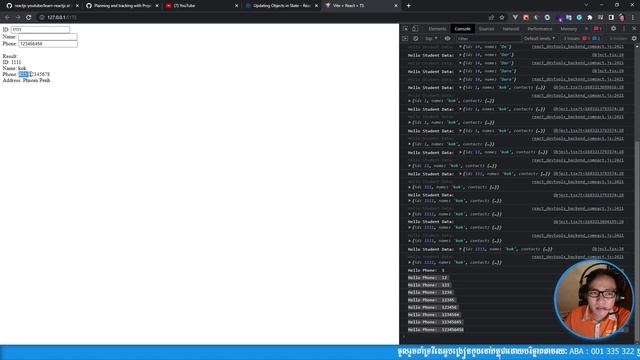Focus the console Filter input
Screen dimensions: 640x360
coord(488,38)
